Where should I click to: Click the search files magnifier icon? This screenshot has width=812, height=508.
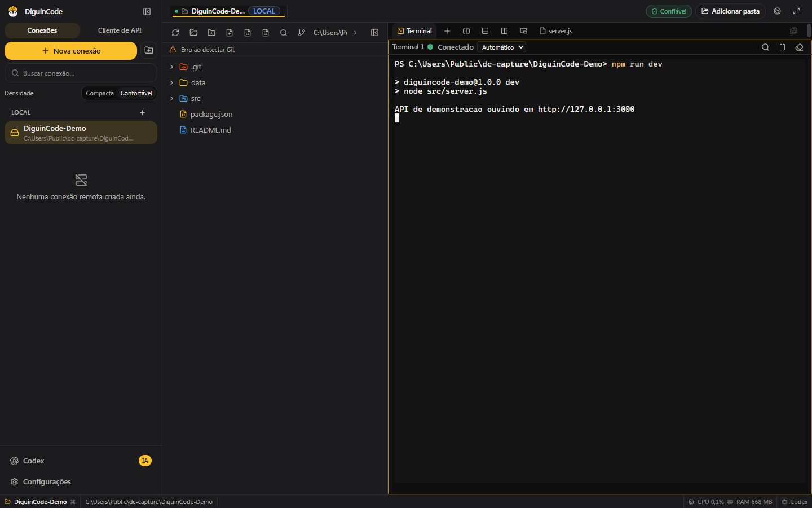(284, 33)
